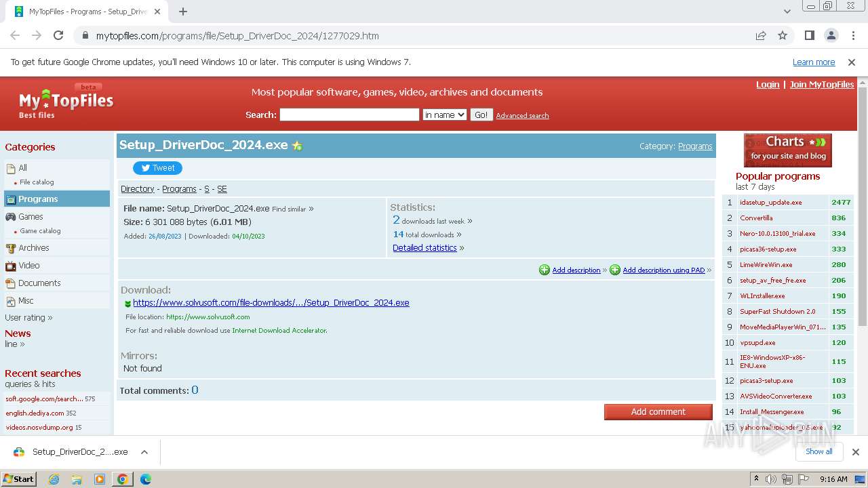Click the Go! search button
The image size is (868, 488).
[481, 115]
